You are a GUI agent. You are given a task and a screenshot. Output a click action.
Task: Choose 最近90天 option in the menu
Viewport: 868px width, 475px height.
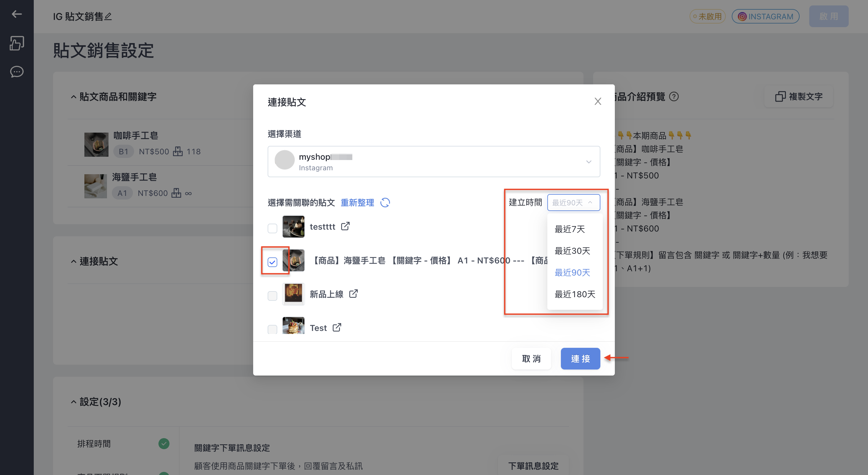click(575, 272)
